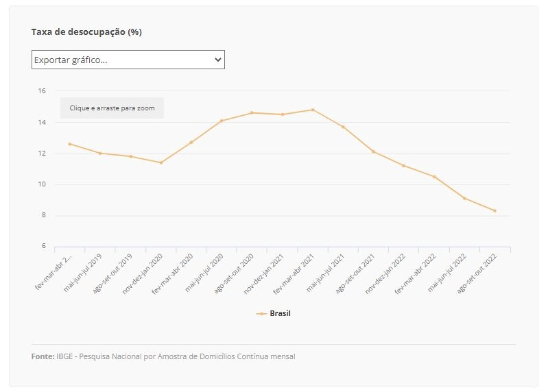The height and width of the screenshot is (392, 548).
Task: Select the mai-jun-jul 2019 data point
Action: 100,154
